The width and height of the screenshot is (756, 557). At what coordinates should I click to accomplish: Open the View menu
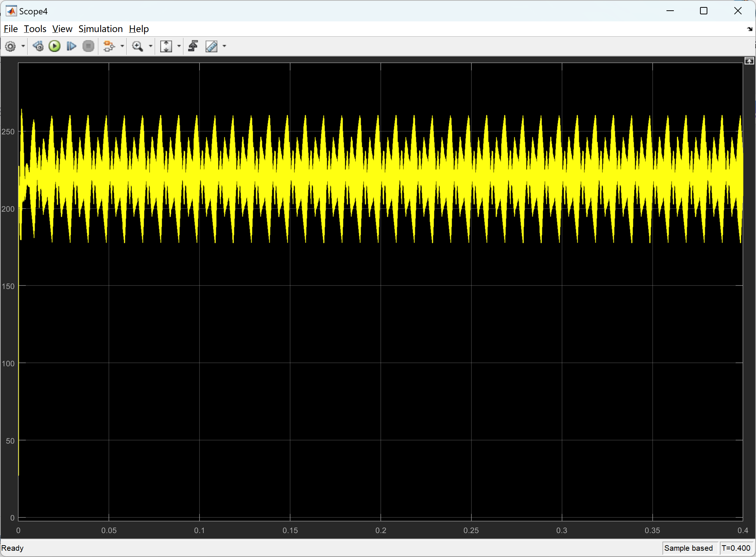62,29
